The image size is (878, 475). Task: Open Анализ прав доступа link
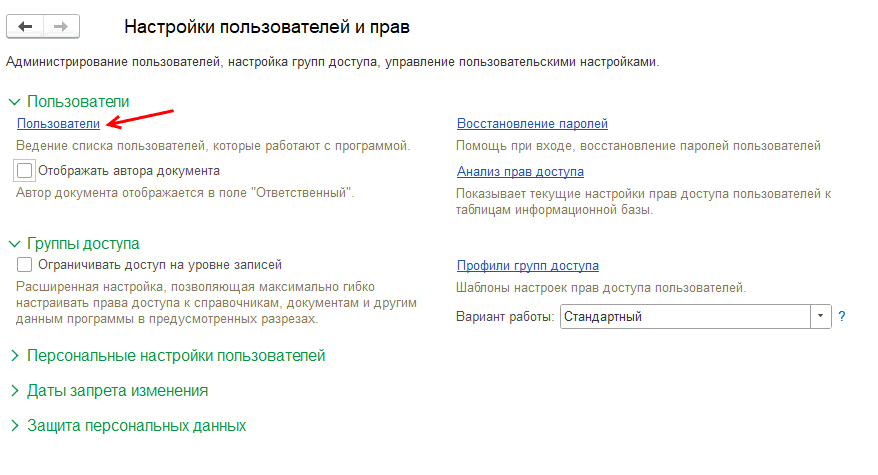[x=520, y=171]
